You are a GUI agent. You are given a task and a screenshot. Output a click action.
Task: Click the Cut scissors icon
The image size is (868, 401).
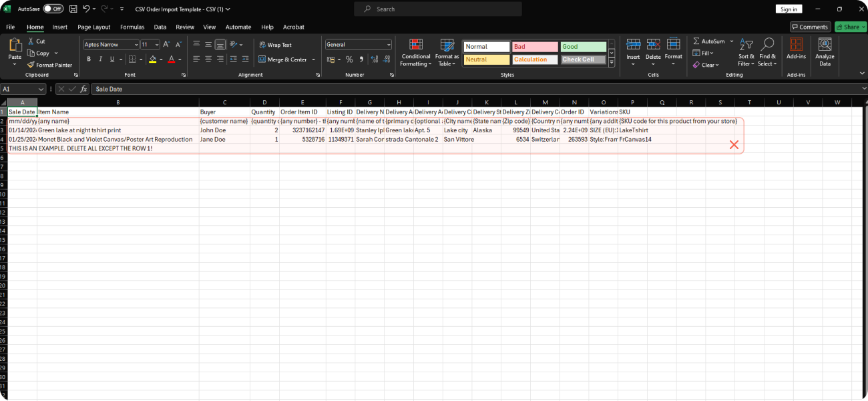(31, 41)
